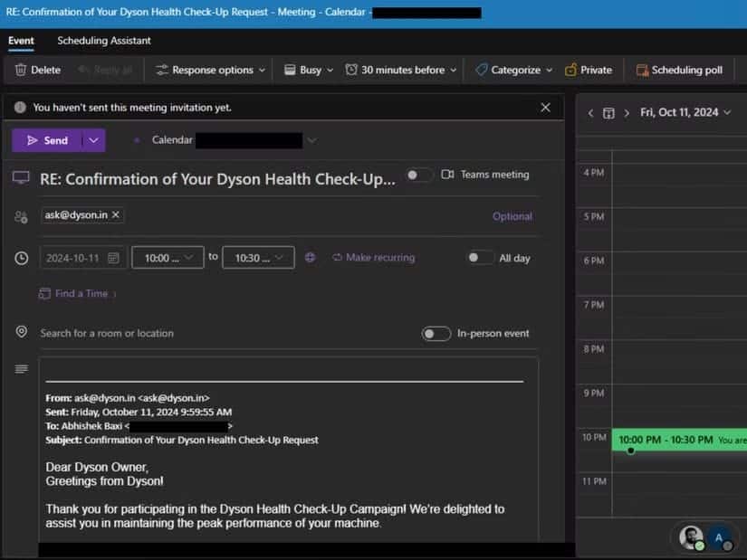Send the meeting invitation
This screenshot has height=560, width=747.
50,140
